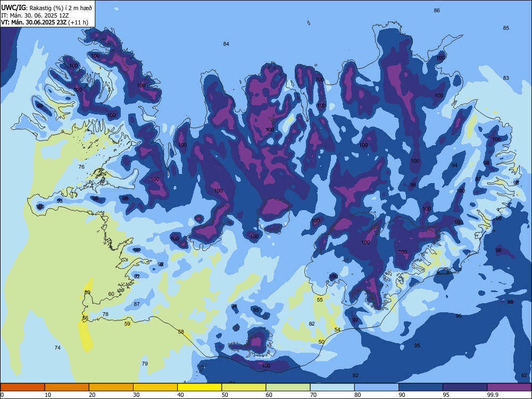Screen dimensions: 532x399
Task: Click the map value '85' in the northeast
Action: pos(506,28)
